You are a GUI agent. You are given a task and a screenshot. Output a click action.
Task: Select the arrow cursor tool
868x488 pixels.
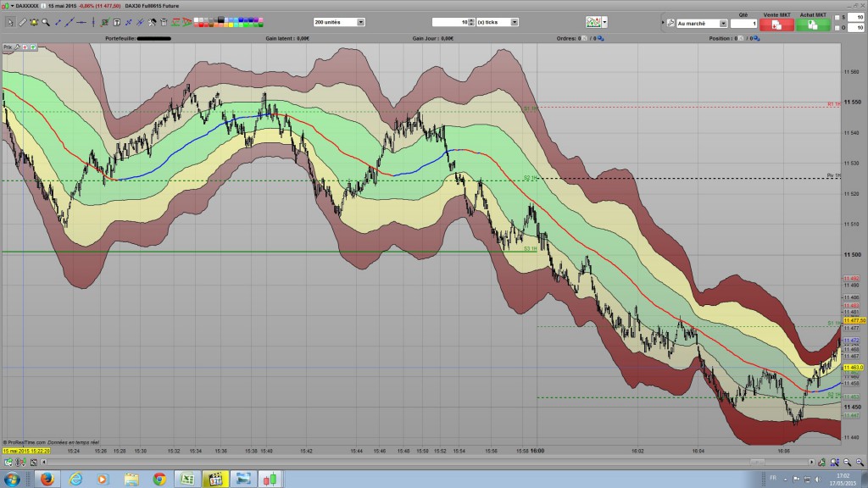[x=10, y=22]
